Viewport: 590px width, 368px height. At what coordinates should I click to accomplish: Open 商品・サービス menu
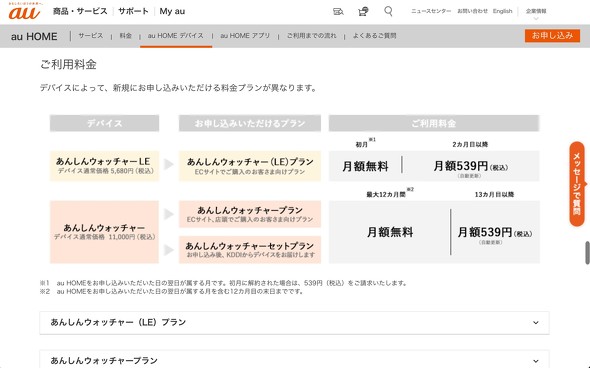(x=80, y=11)
